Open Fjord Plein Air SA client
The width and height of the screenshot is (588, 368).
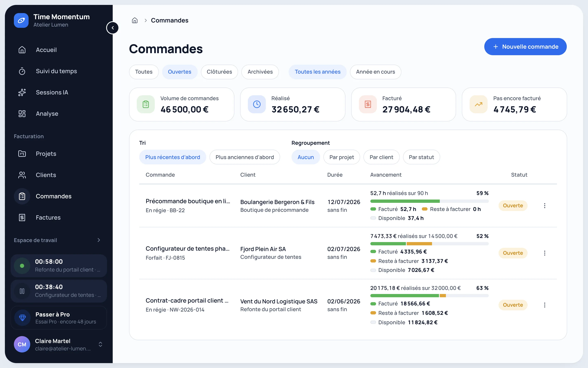263,249
